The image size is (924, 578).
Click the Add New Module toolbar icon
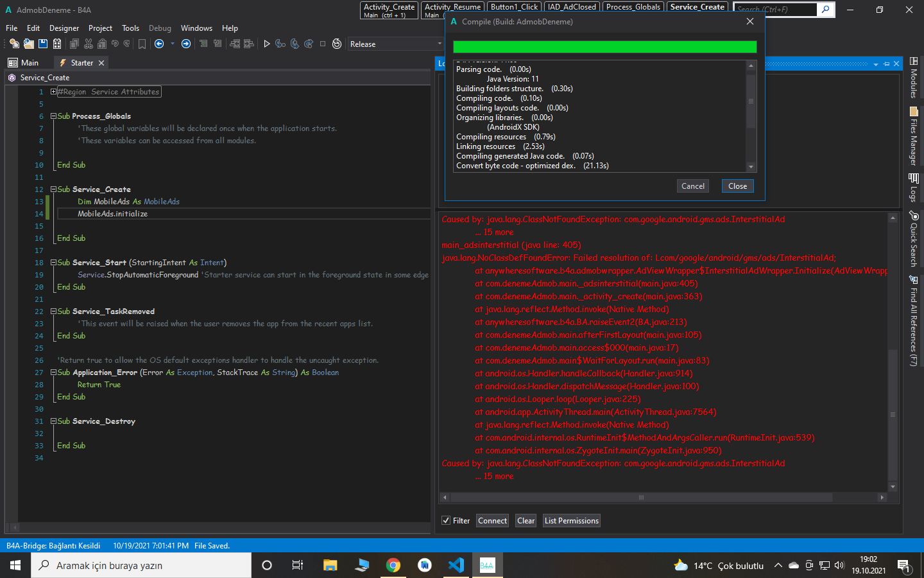pos(14,44)
